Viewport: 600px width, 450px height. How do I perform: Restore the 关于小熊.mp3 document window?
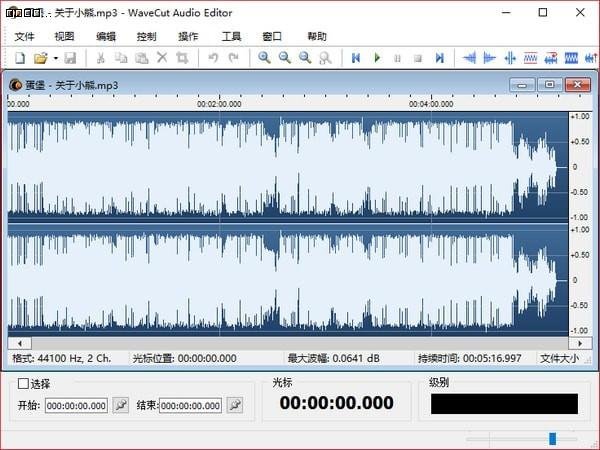[550, 85]
